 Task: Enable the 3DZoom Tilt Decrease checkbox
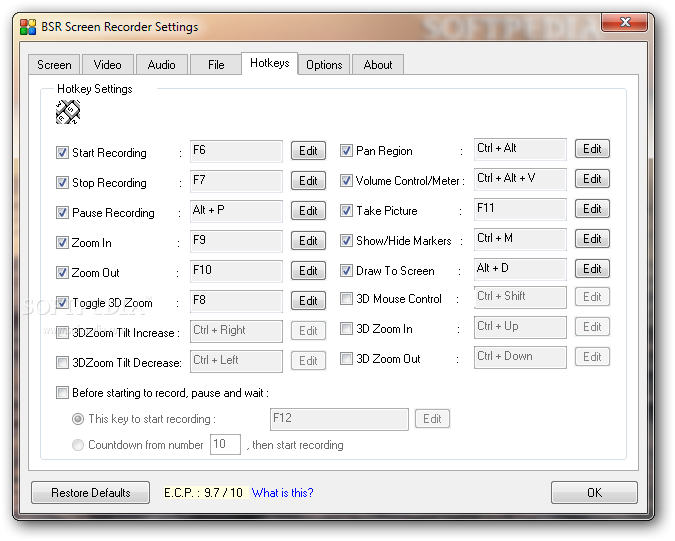point(62,363)
